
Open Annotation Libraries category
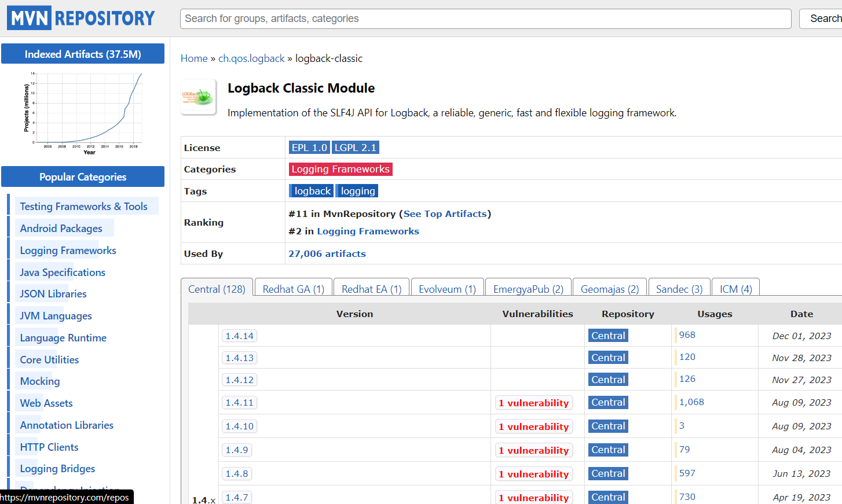pyautogui.click(x=67, y=425)
